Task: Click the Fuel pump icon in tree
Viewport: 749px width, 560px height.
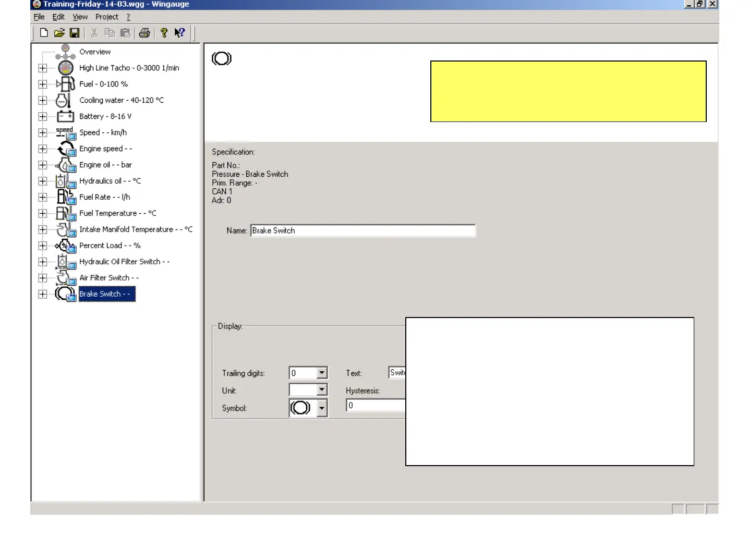Action: [66, 84]
